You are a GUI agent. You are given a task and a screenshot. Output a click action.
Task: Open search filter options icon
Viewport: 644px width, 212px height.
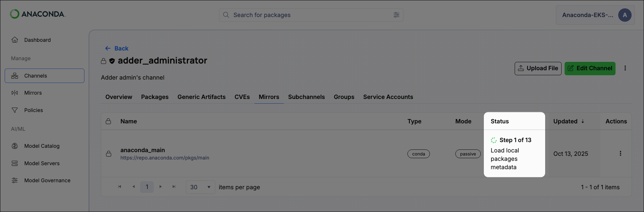(396, 15)
